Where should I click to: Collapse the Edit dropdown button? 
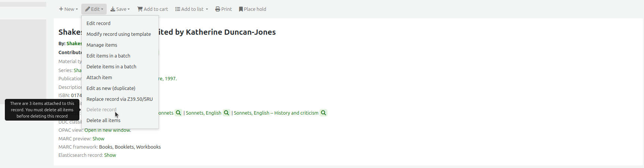(x=94, y=9)
